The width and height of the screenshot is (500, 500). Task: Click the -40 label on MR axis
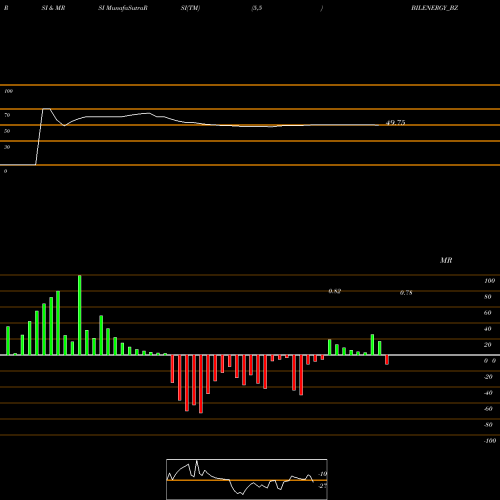click(x=488, y=393)
